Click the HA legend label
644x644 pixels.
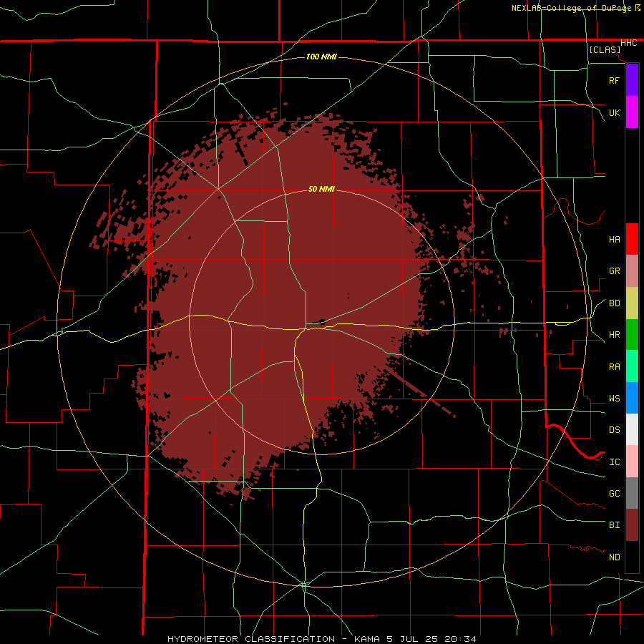coord(614,239)
